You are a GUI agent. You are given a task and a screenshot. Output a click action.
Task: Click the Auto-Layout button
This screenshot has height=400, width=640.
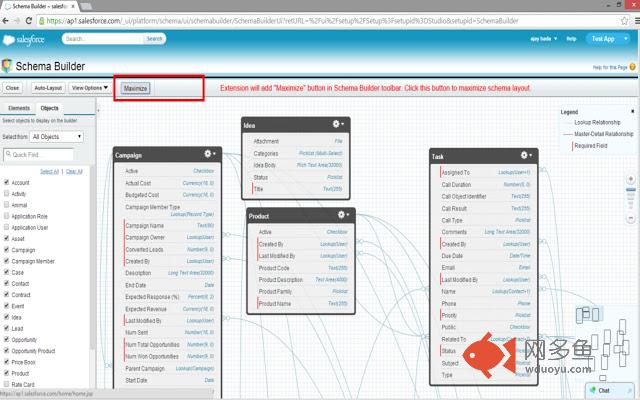pos(48,88)
